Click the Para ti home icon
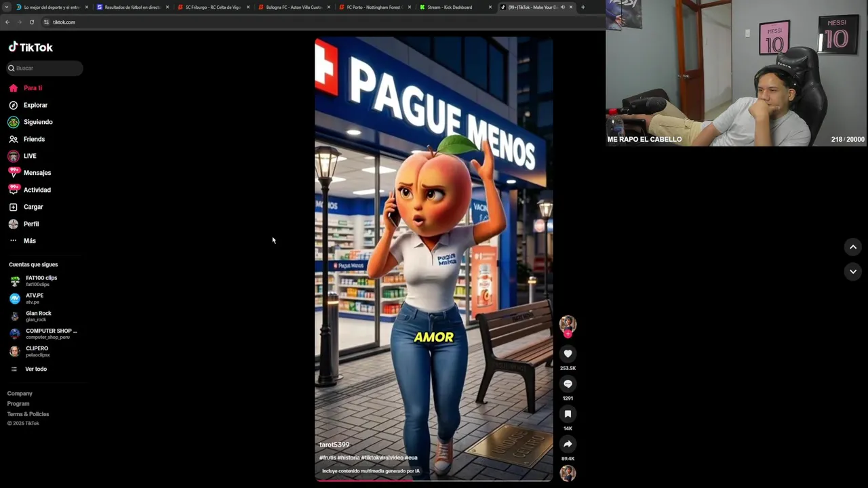The image size is (868, 488). coord(13,88)
